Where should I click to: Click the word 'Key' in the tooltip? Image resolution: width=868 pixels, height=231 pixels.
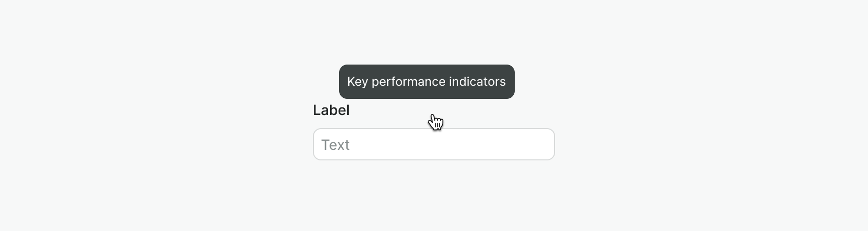pyautogui.click(x=357, y=82)
